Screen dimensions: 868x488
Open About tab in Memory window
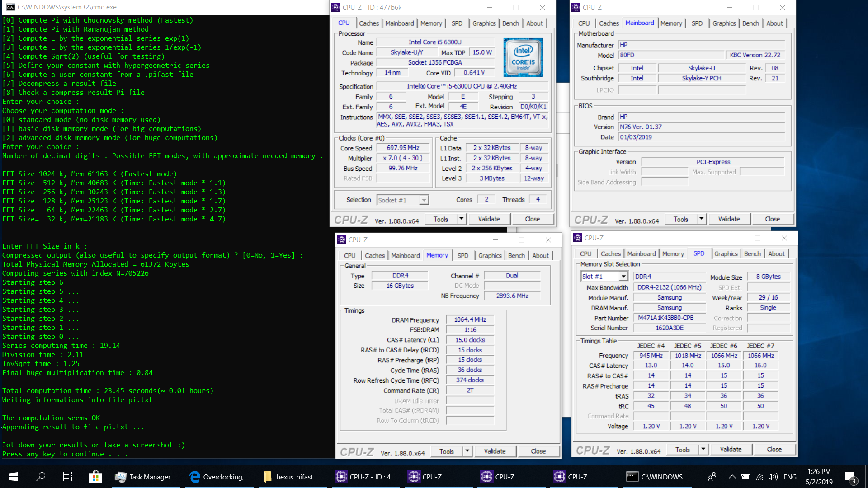(540, 256)
